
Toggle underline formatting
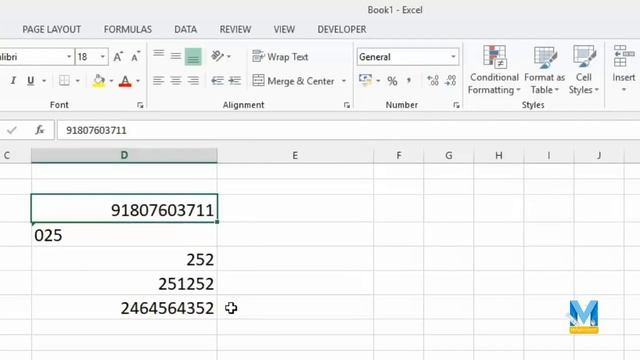point(31,81)
